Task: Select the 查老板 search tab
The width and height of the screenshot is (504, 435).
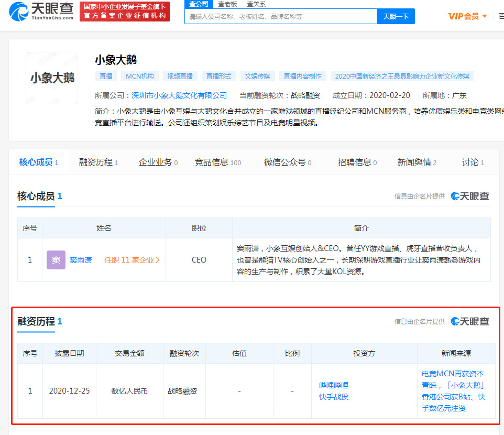Action: pos(227,4)
